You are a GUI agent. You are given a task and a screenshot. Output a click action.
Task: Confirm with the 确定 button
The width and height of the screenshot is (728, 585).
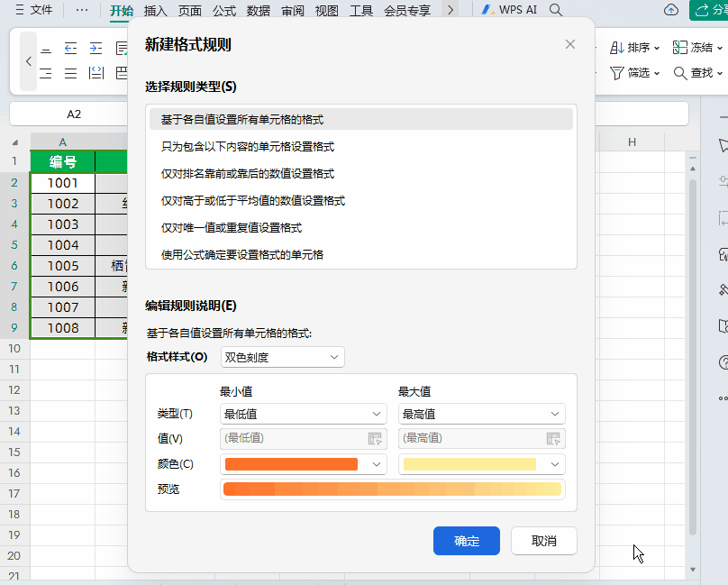467,541
